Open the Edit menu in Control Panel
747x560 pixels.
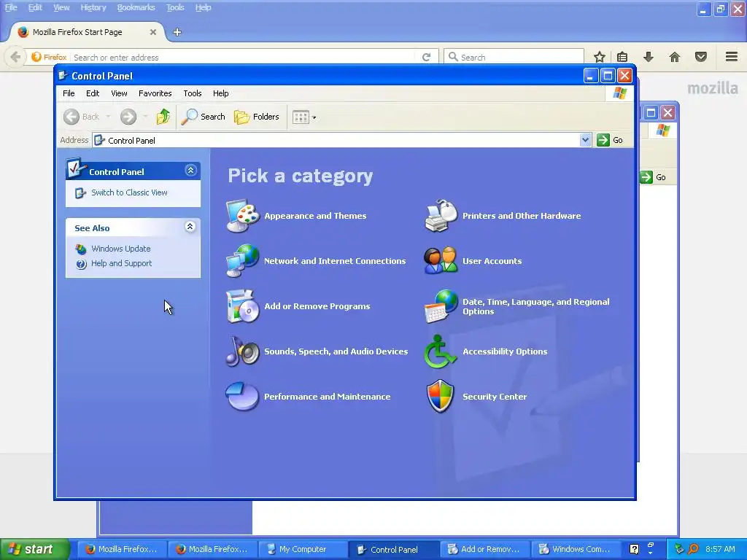tap(93, 93)
